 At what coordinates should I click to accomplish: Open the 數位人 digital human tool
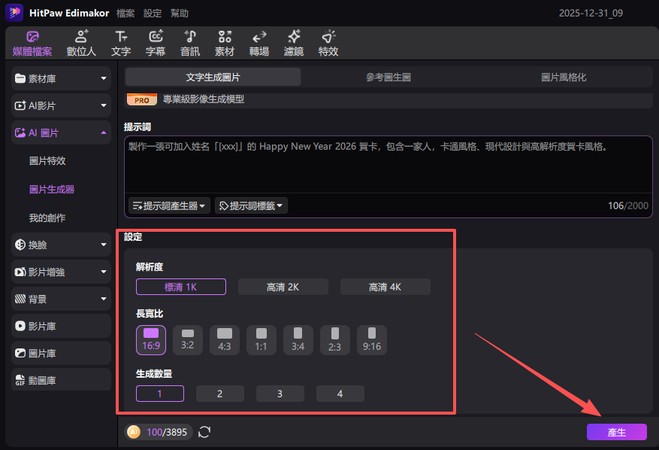coord(81,43)
